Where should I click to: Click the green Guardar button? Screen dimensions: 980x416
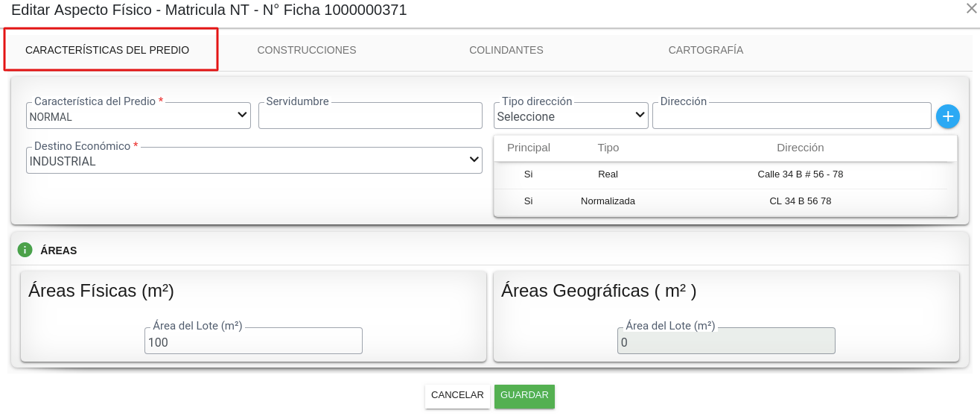coord(524,396)
